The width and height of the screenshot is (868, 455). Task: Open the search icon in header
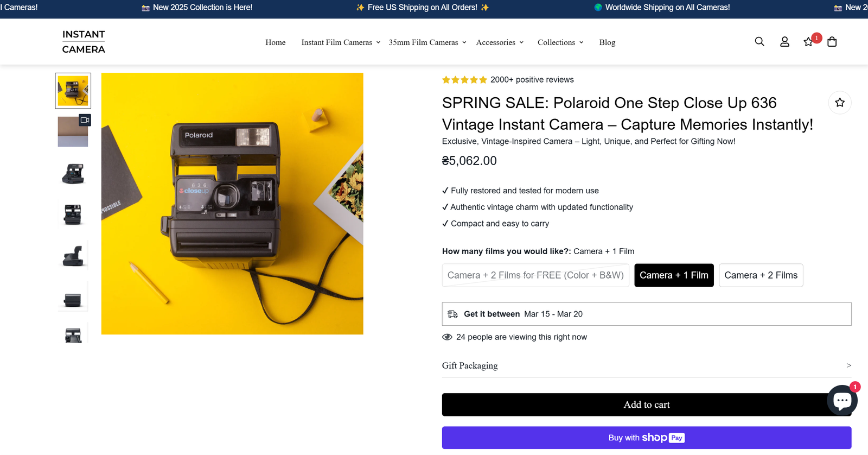[x=759, y=42]
